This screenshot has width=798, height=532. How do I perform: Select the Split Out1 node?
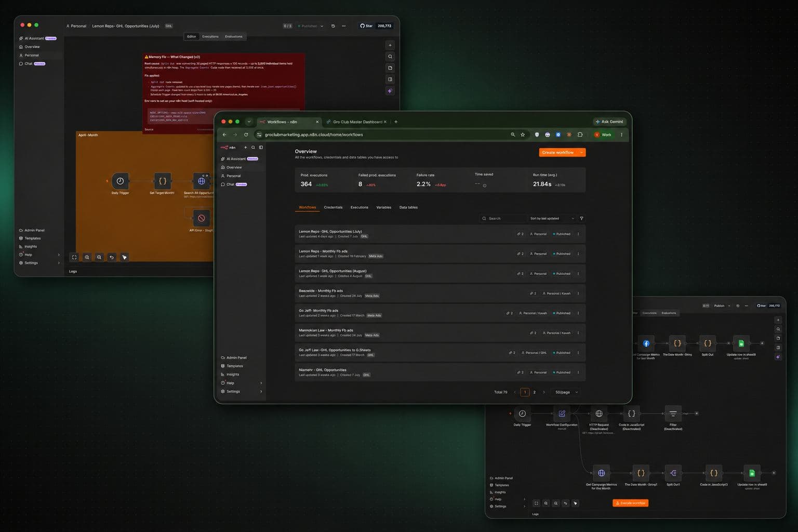pos(673,473)
